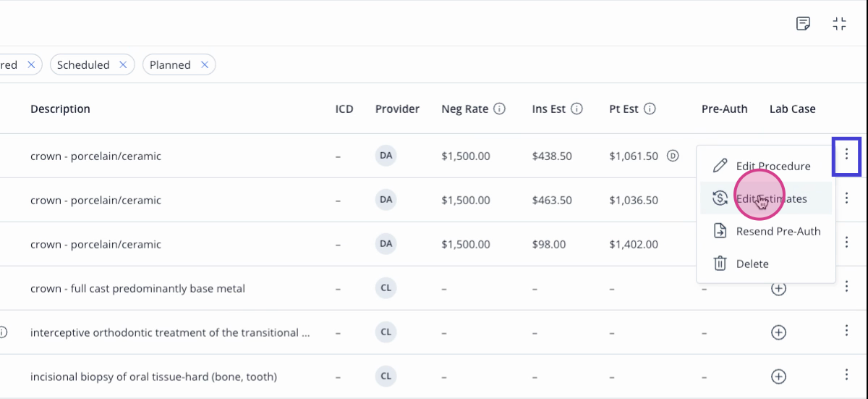Click CL avatar in interceptive orthodontic row
Image resolution: width=868 pixels, height=399 pixels.
tap(386, 332)
